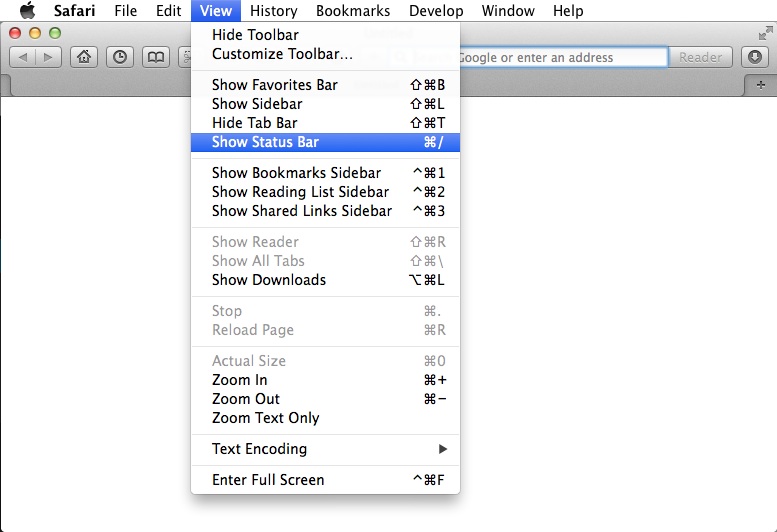Click the address and search field
This screenshot has width=777, height=532.
coord(560,57)
